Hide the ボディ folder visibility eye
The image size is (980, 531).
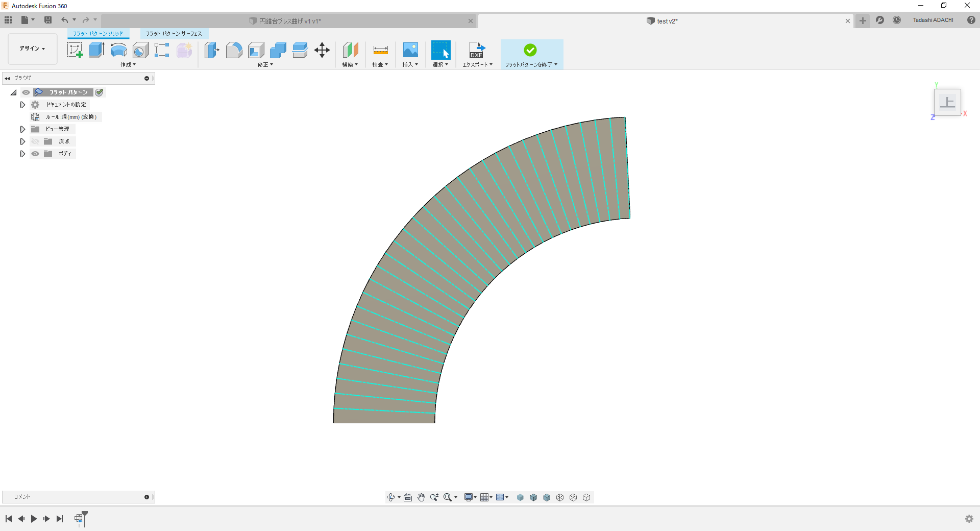(35, 154)
